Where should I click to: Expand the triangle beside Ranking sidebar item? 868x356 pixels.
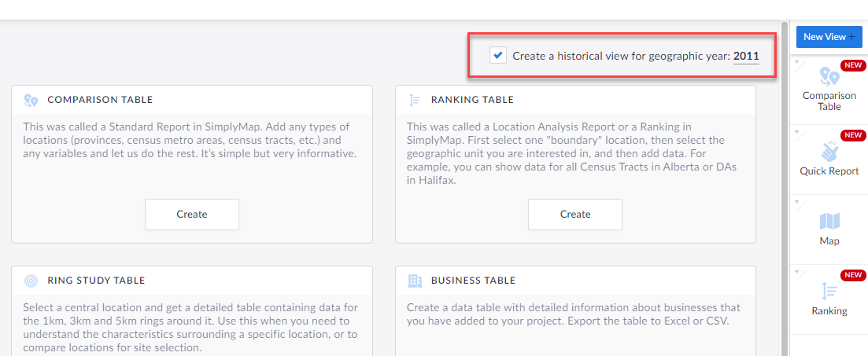(797, 272)
